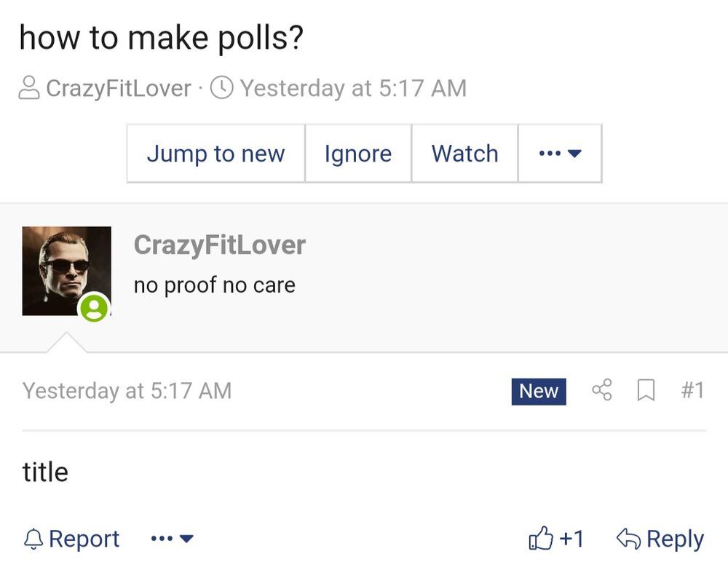
Task: Click the New post label badge
Action: [538, 391]
